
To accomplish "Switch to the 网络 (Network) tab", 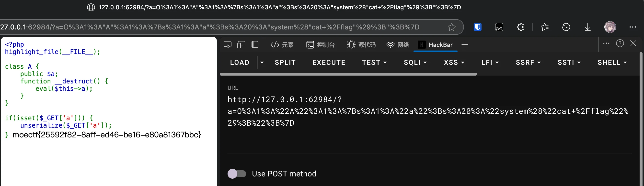I will (398, 45).
